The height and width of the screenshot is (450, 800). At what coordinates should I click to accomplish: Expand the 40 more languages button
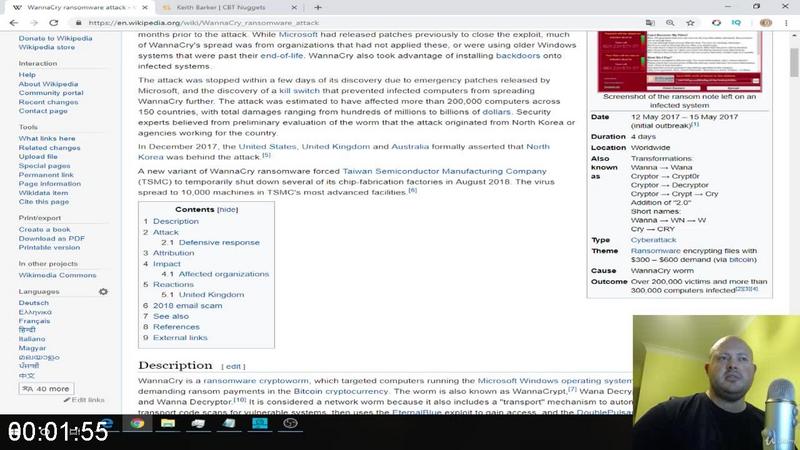pyautogui.click(x=46, y=389)
